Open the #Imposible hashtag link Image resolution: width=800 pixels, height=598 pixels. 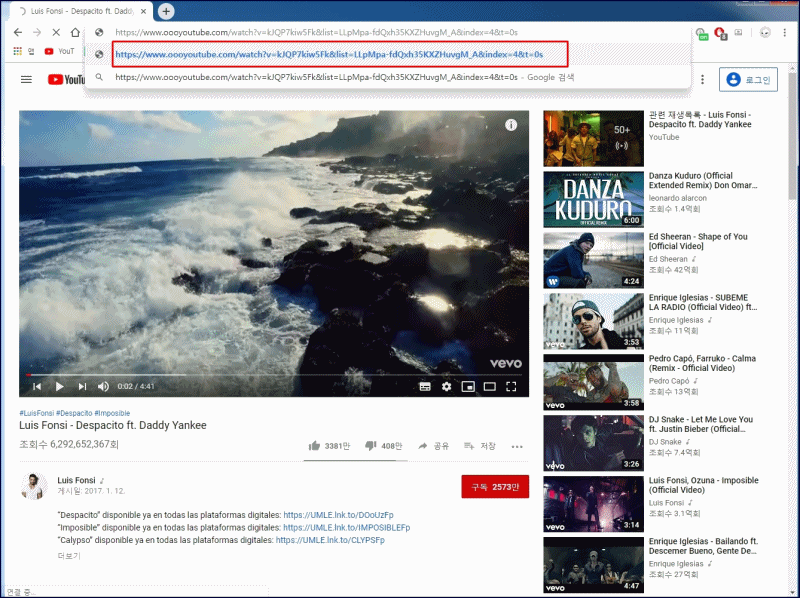(x=112, y=413)
